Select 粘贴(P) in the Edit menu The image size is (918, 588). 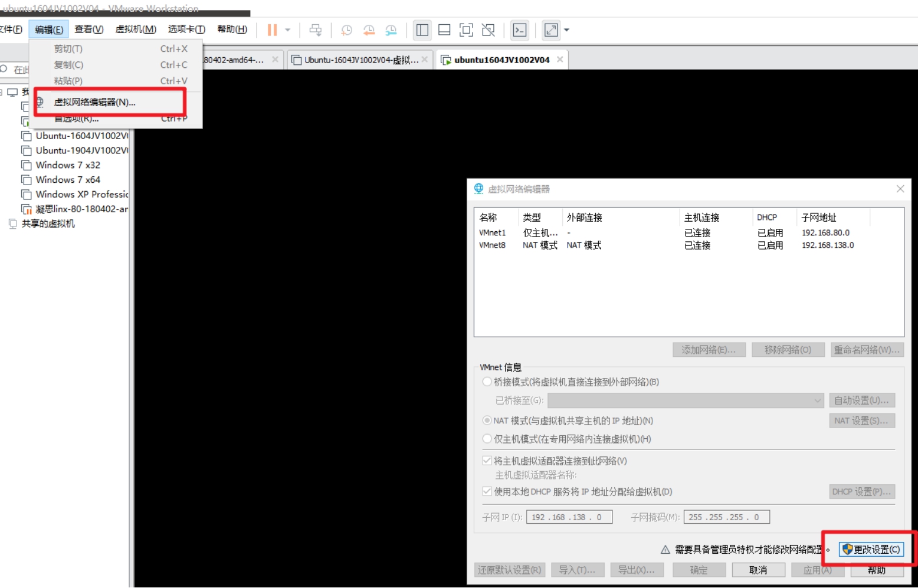(116, 81)
